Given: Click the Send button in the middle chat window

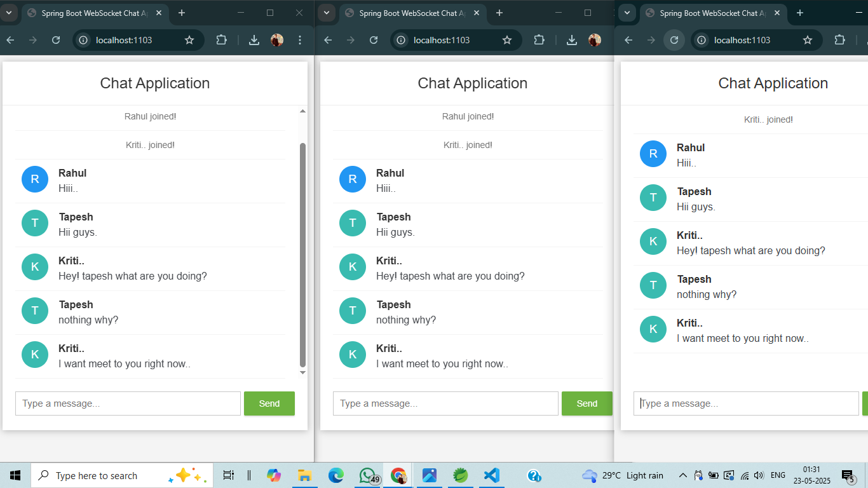Looking at the screenshot, I should [x=587, y=403].
